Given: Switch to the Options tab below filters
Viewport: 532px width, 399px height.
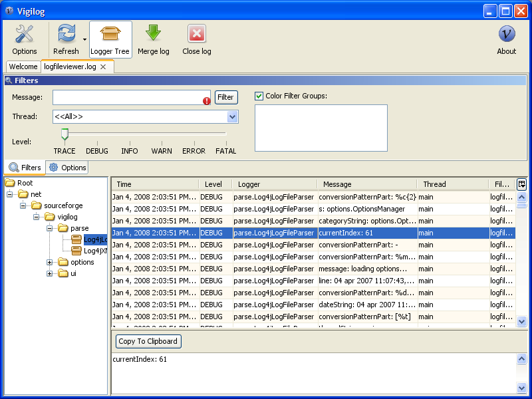Looking at the screenshot, I should (x=67, y=168).
